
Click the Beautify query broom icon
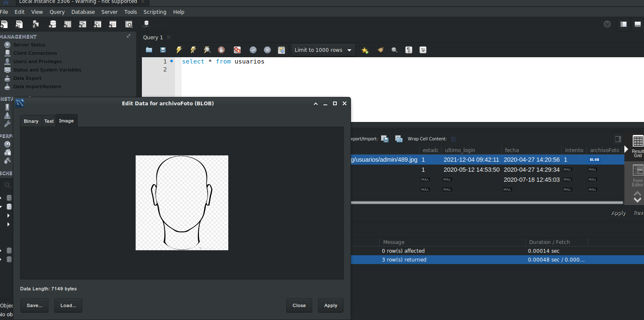(x=380, y=50)
